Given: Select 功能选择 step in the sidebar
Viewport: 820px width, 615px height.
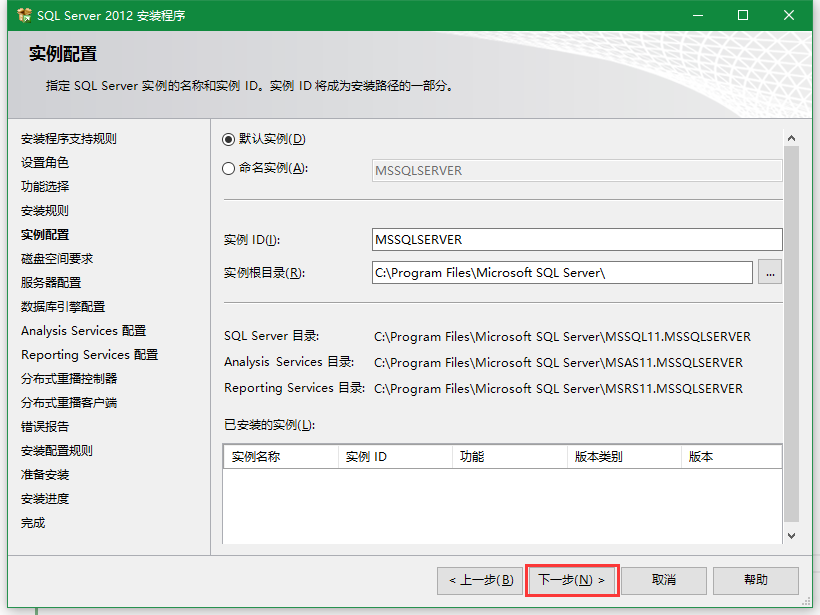Looking at the screenshot, I should 45,187.
